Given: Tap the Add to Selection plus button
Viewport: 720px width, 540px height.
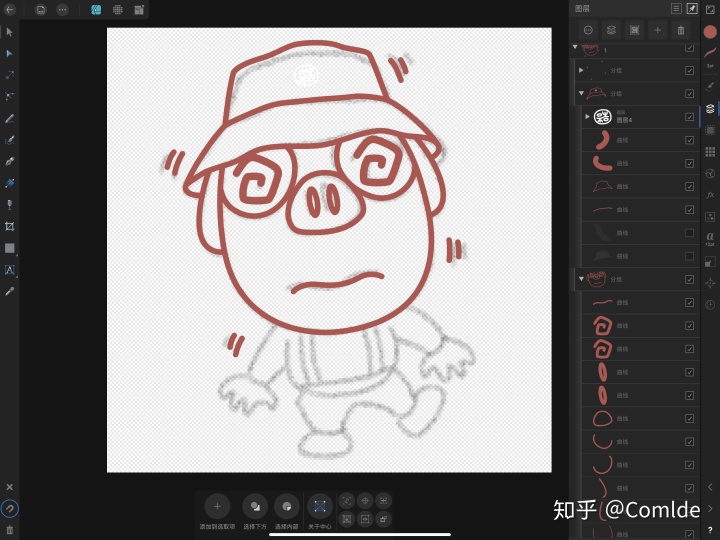Looking at the screenshot, I should 217,506.
